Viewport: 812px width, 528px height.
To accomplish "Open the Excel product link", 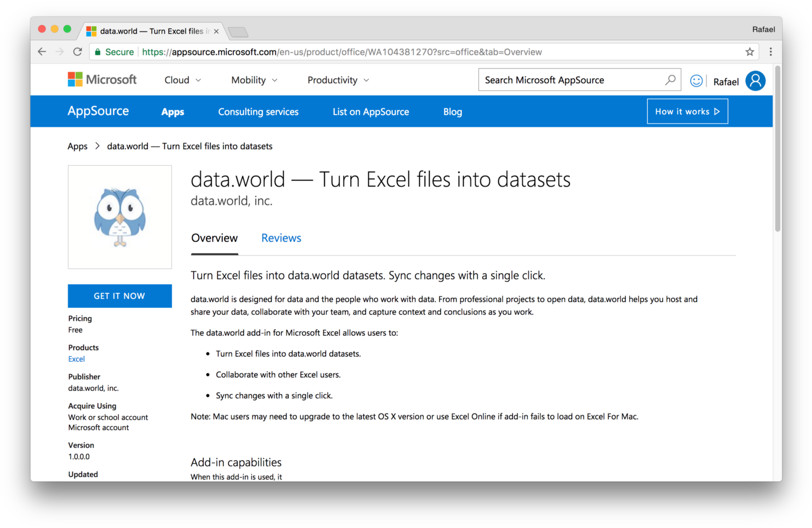I will 77,359.
